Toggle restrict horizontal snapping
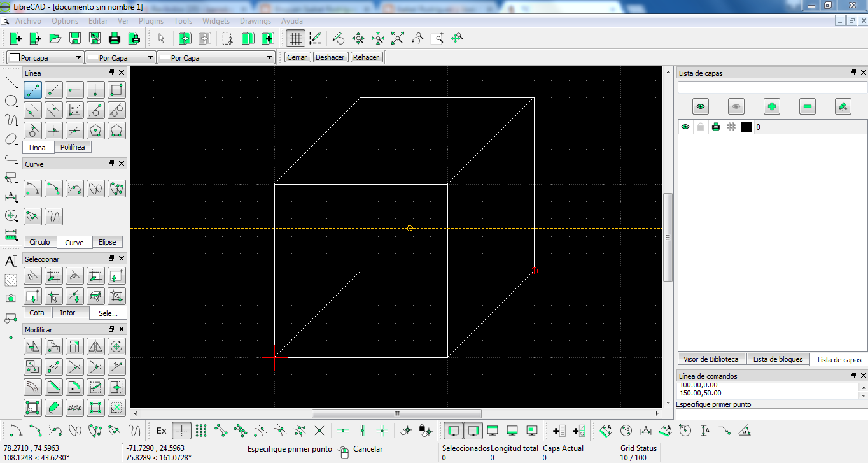Viewport: 868px width, 463px height. 342,431
